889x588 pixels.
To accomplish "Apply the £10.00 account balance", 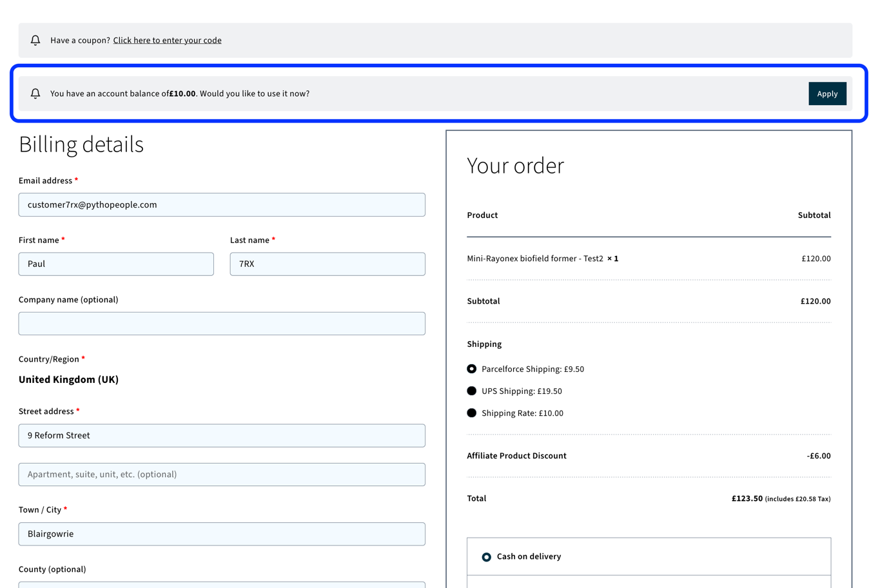I will point(827,93).
